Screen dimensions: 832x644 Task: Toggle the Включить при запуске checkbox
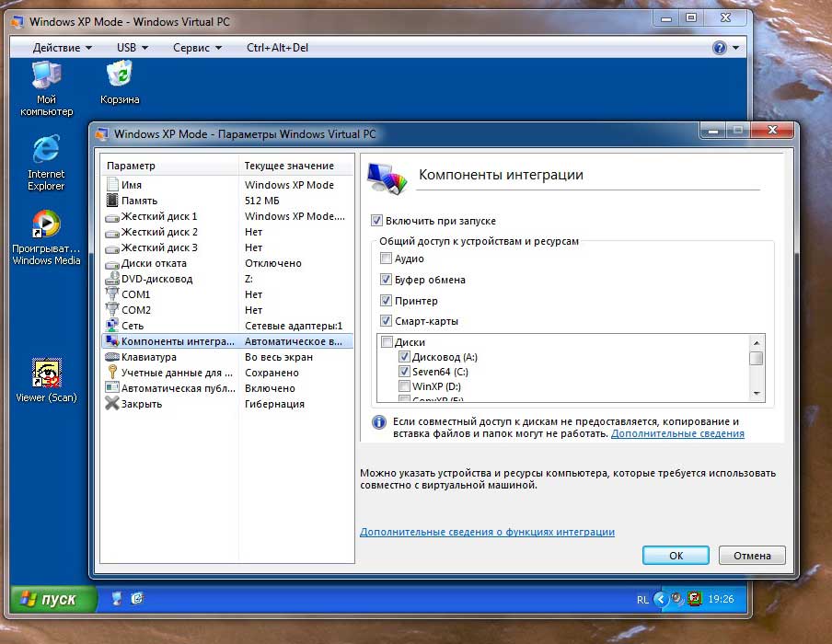(x=376, y=221)
